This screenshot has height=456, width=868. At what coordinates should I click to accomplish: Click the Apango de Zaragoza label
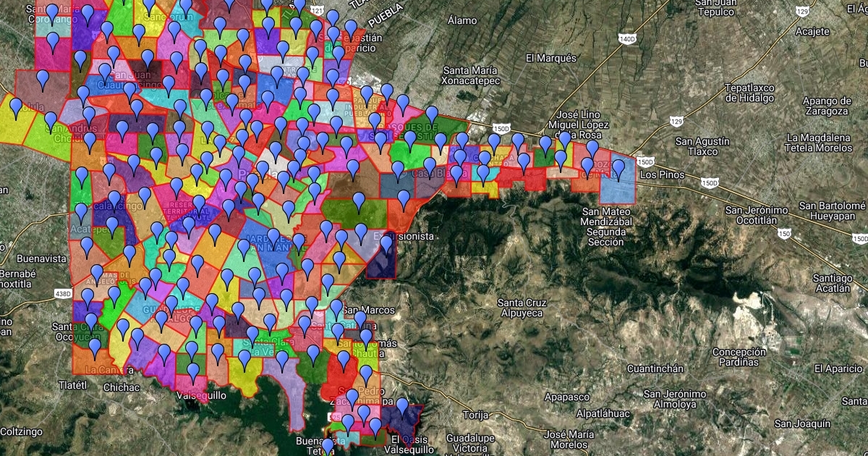click(825, 106)
